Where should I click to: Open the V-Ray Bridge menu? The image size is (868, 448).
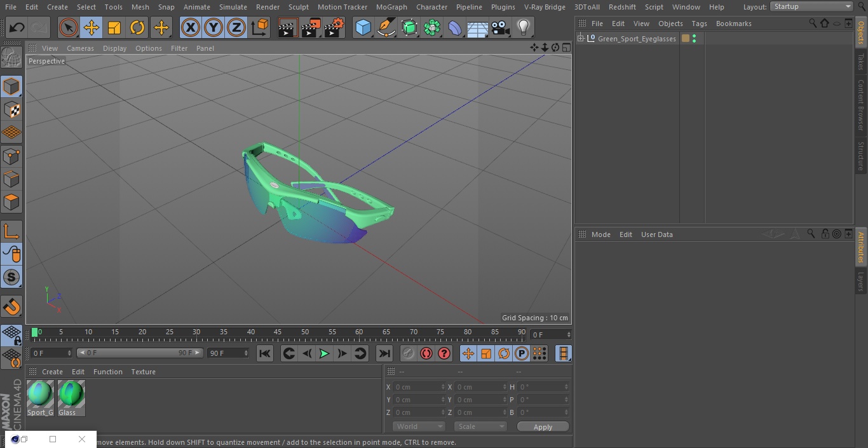click(x=545, y=7)
